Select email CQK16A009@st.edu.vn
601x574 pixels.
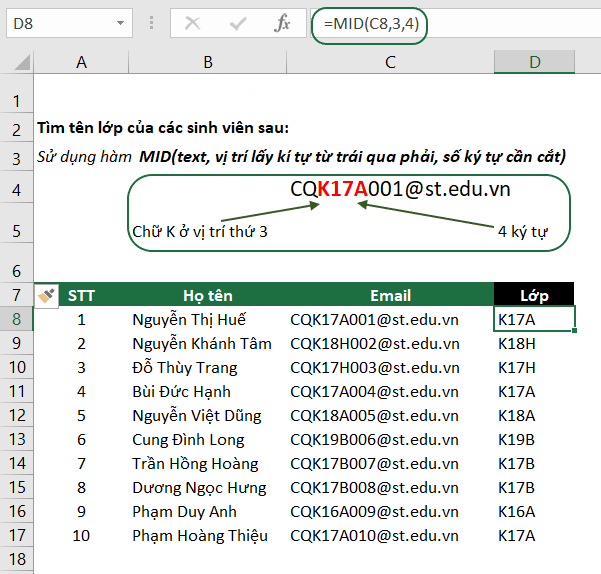pyautogui.click(x=390, y=512)
